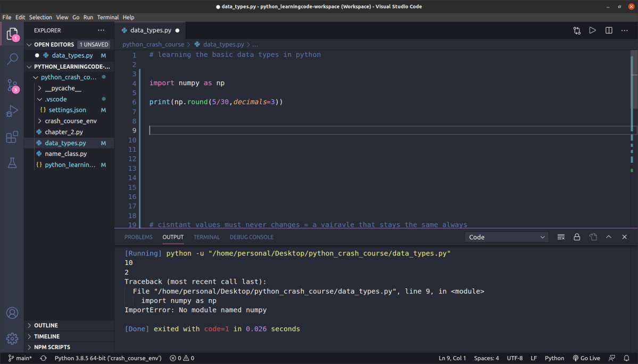Open the View menu

click(62, 18)
